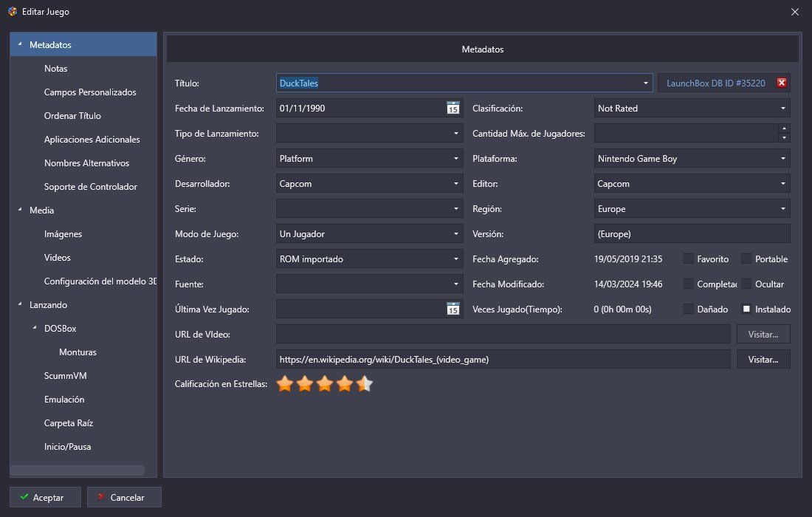Open the Videos section

tap(58, 258)
